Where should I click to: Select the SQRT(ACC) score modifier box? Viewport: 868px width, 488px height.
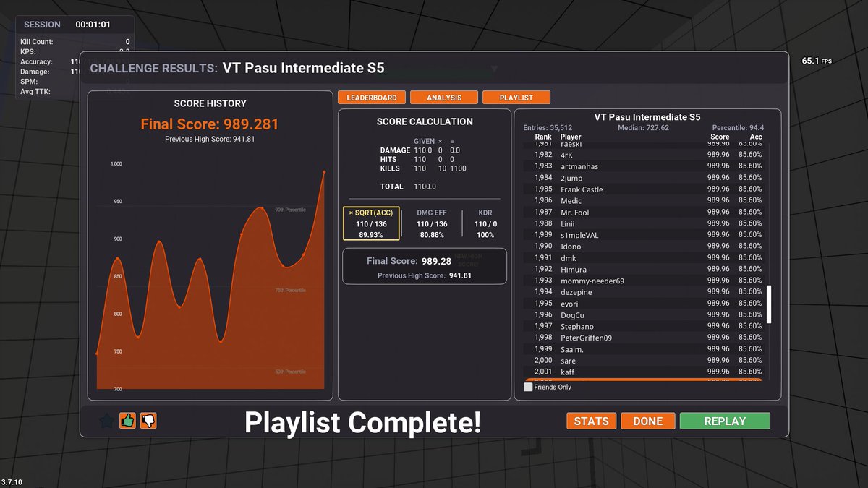pyautogui.click(x=371, y=223)
